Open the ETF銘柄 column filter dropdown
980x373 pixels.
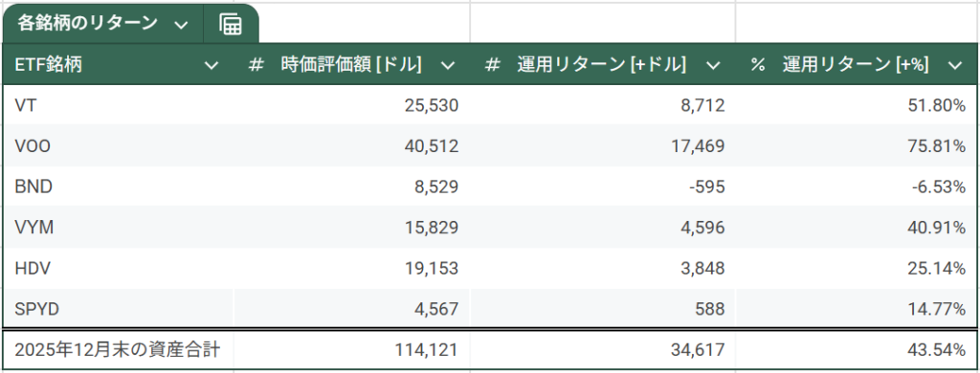click(212, 65)
